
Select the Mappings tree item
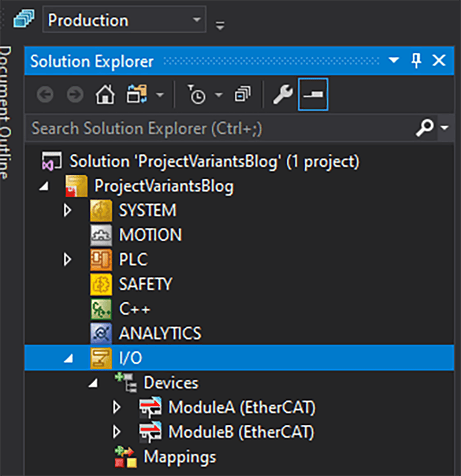(x=180, y=457)
